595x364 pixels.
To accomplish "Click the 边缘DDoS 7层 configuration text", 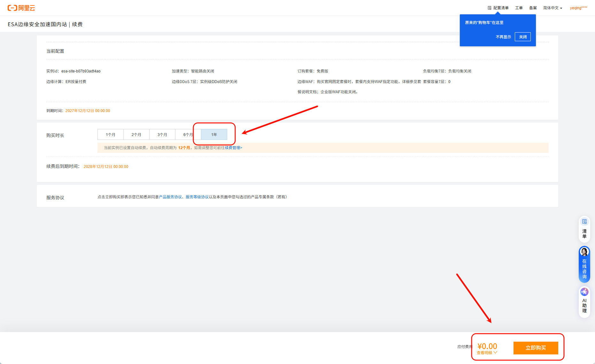I will click(205, 82).
